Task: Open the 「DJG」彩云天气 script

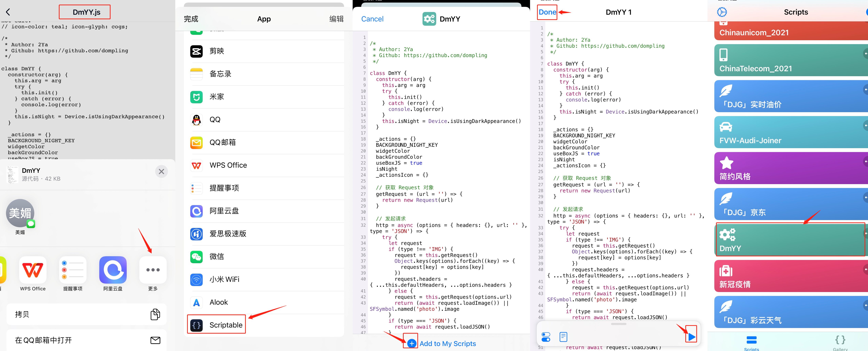Action: click(791, 312)
